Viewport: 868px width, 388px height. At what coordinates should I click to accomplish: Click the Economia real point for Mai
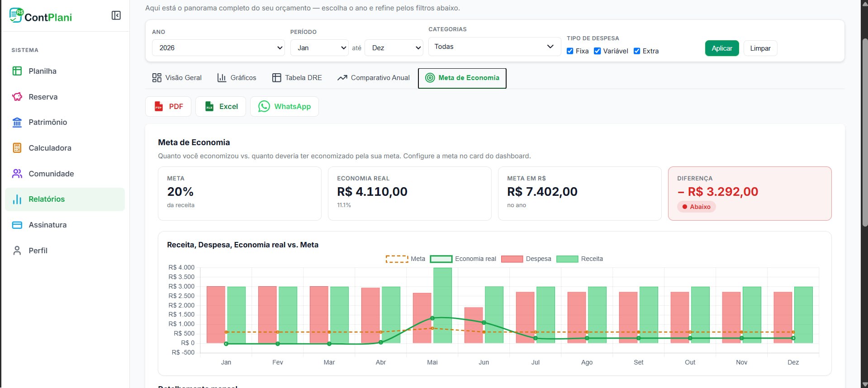click(x=432, y=318)
